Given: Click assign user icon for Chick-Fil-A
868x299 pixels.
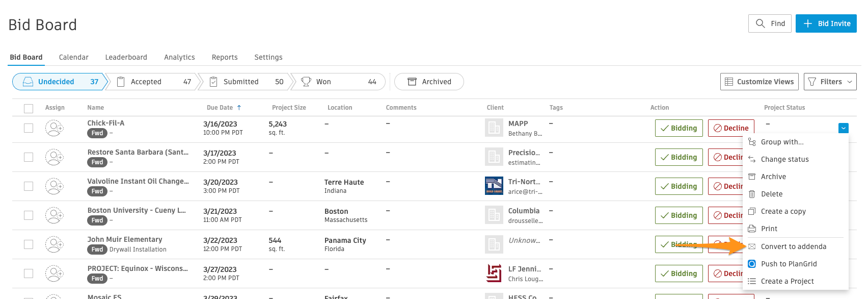Looking at the screenshot, I should tap(54, 128).
